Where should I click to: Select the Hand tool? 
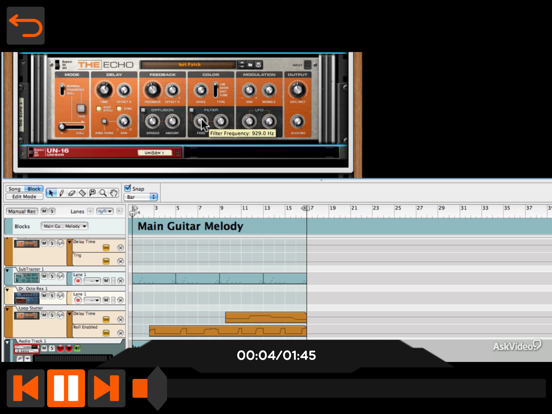[113, 193]
